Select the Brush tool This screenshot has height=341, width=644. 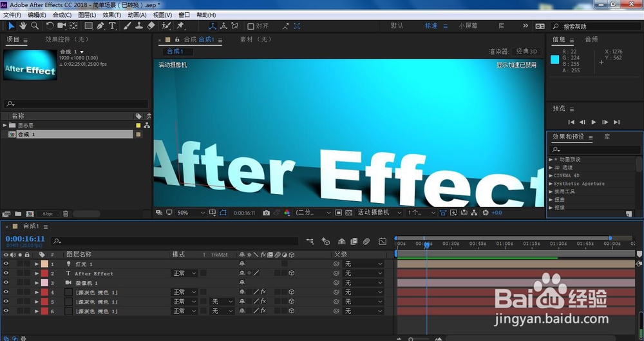pyautogui.click(x=128, y=26)
